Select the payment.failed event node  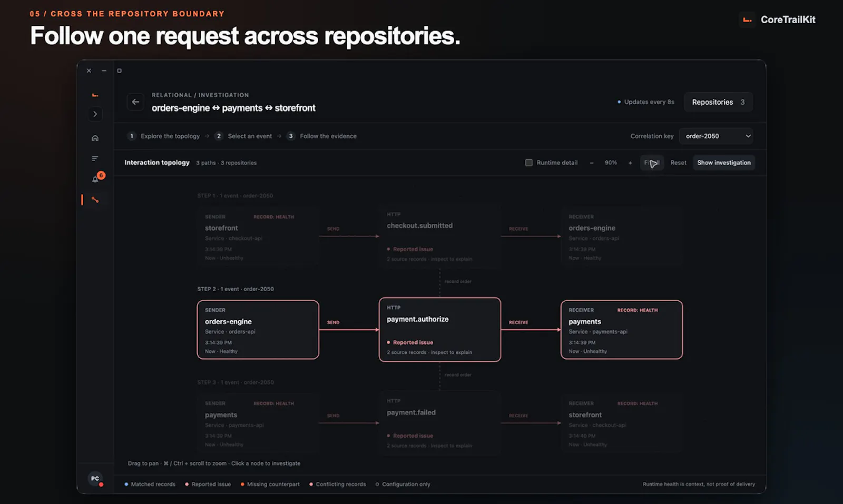[x=440, y=423]
